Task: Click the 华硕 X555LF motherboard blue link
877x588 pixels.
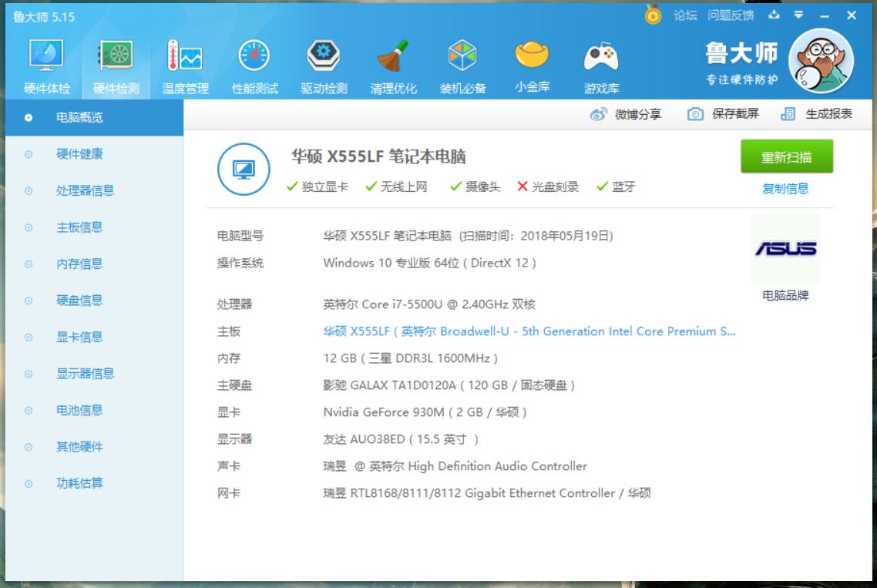Action: (x=529, y=331)
